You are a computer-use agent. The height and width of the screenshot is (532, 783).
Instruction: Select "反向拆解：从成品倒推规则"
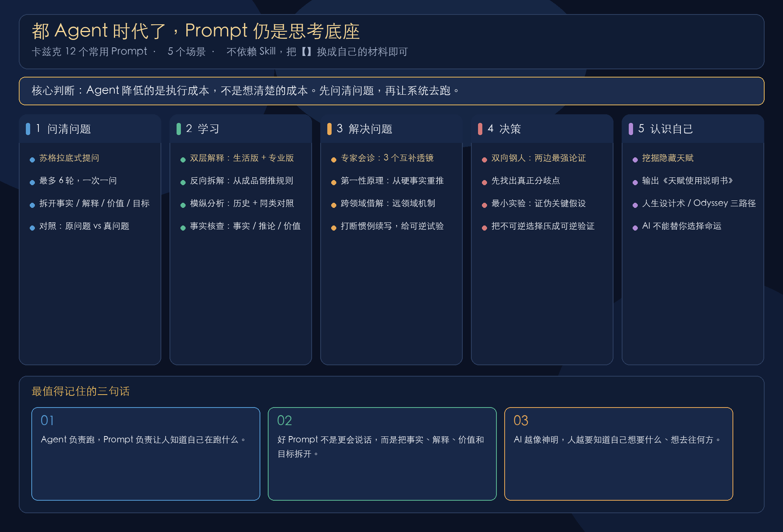[242, 181]
